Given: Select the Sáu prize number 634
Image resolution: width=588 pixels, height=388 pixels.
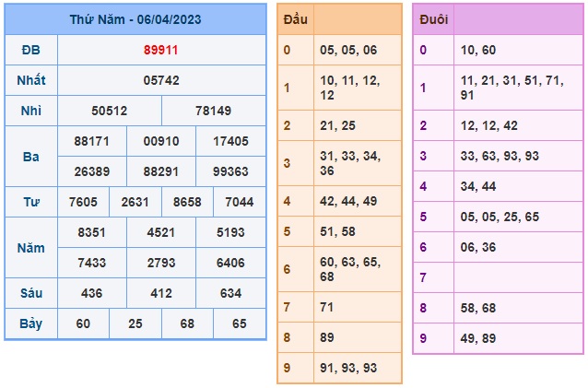Looking at the screenshot, I should [230, 293].
